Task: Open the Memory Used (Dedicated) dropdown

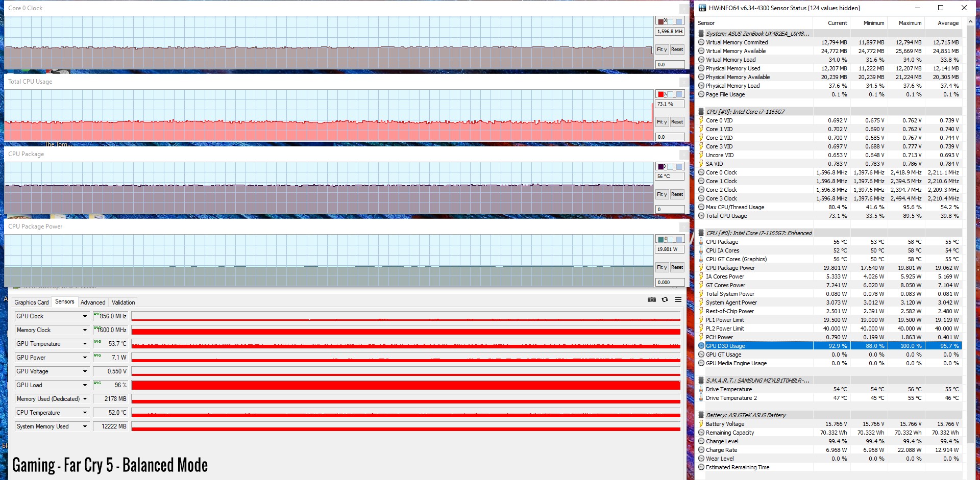Action: [x=85, y=399]
